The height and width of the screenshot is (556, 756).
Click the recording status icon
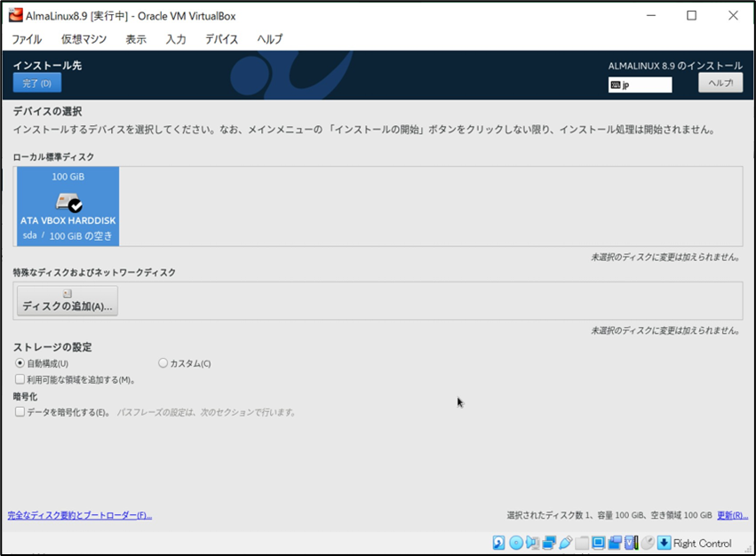tap(615, 543)
